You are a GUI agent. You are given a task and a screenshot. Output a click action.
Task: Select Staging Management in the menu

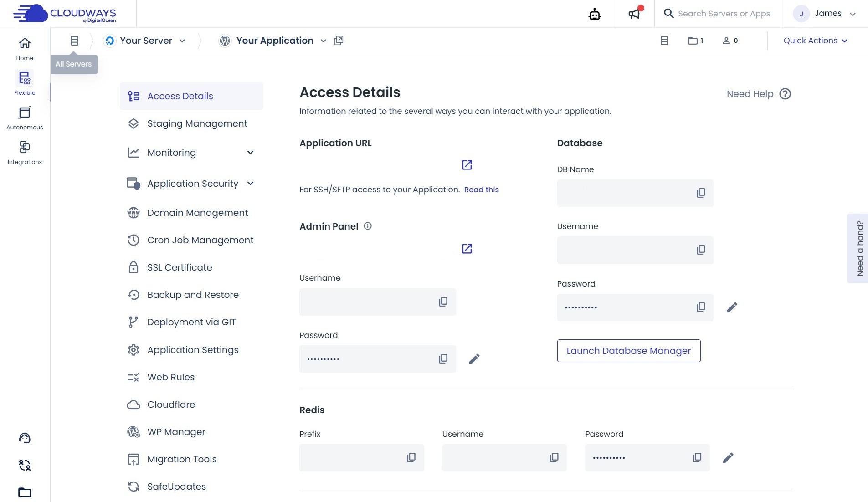197,123
